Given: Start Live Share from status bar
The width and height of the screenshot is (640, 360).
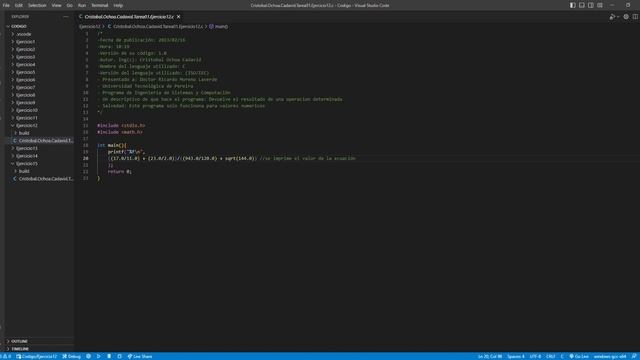Looking at the screenshot, I should click(x=140, y=356).
